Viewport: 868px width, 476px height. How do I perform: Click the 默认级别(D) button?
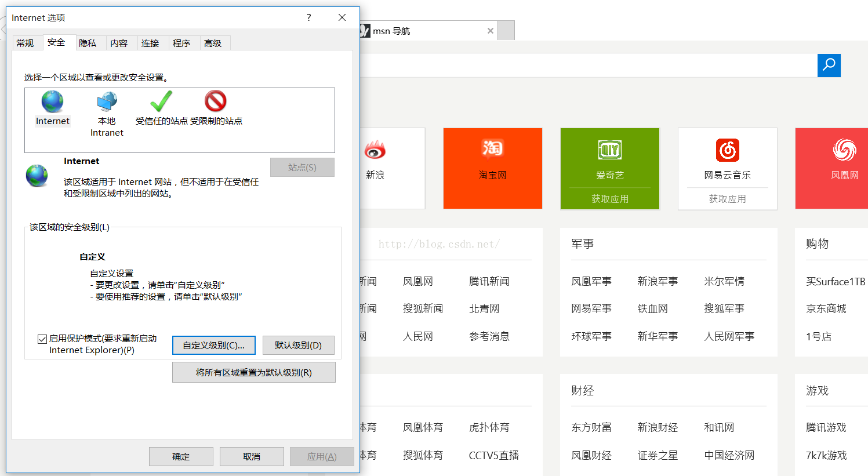[298, 345]
